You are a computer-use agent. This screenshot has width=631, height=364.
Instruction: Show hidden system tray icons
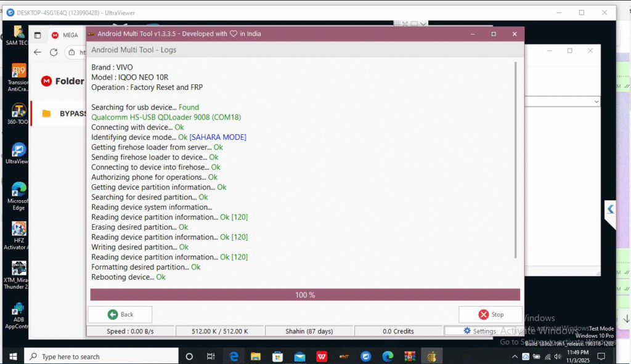point(515,357)
